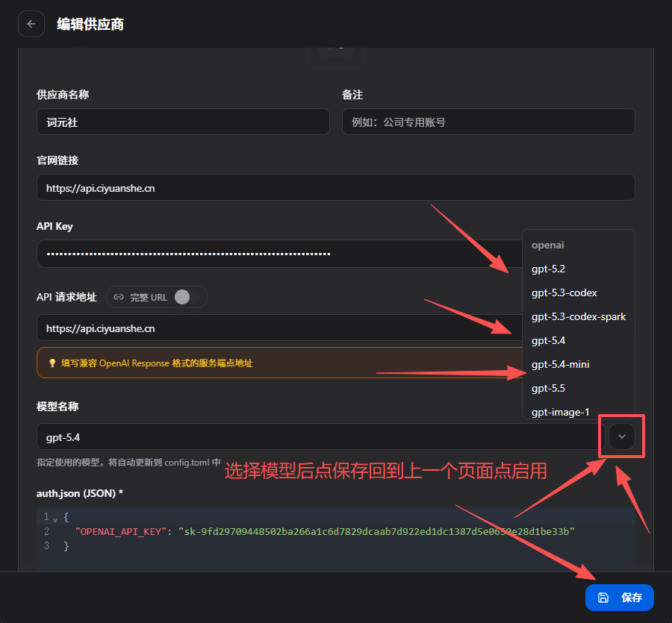The height and width of the screenshot is (623, 672).
Task: Click the 编辑供应商 page title
Action: point(90,24)
